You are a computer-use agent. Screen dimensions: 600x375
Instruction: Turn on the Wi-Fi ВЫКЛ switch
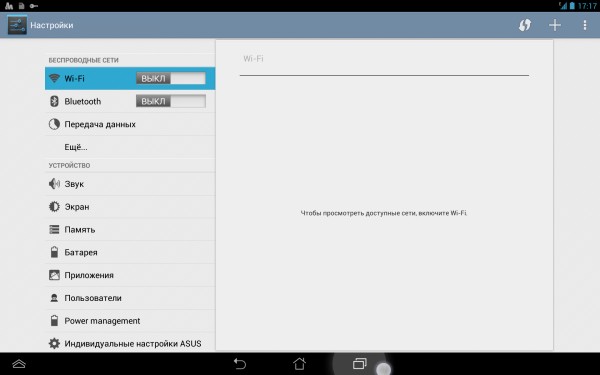click(171, 78)
